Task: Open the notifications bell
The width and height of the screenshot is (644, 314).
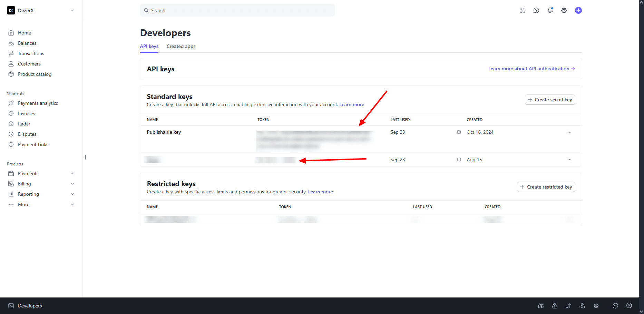Action: pyautogui.click(x=550, y=10)
